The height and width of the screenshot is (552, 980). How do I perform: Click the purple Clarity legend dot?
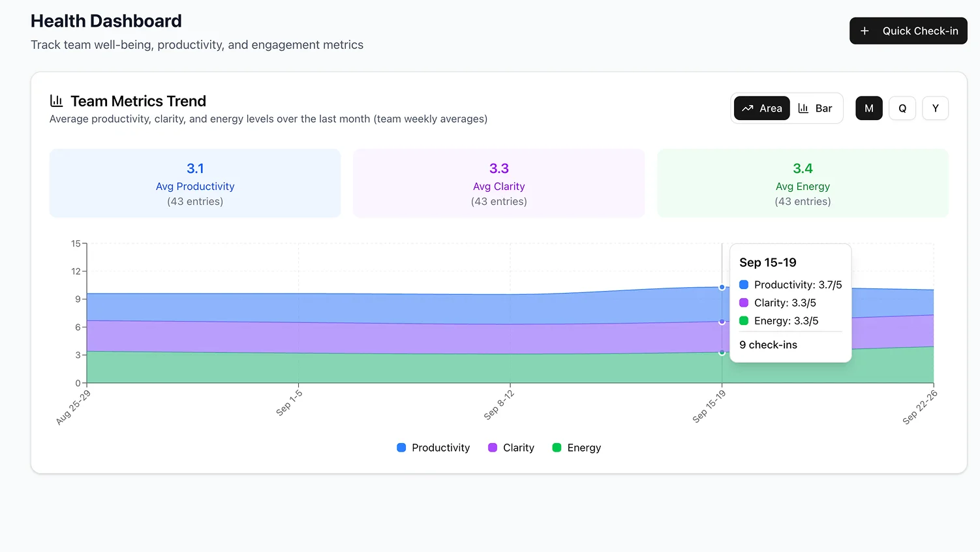(x=493, y=448)
